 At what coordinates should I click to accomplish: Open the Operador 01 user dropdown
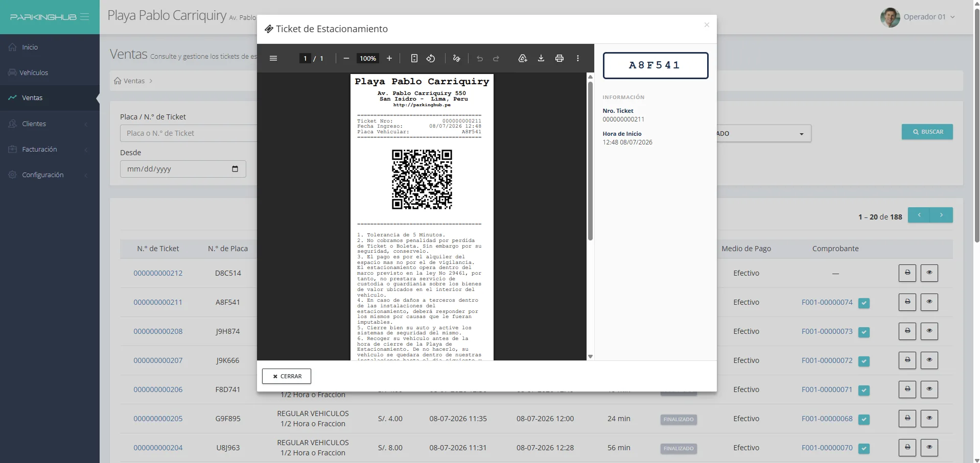click(929, 17)
